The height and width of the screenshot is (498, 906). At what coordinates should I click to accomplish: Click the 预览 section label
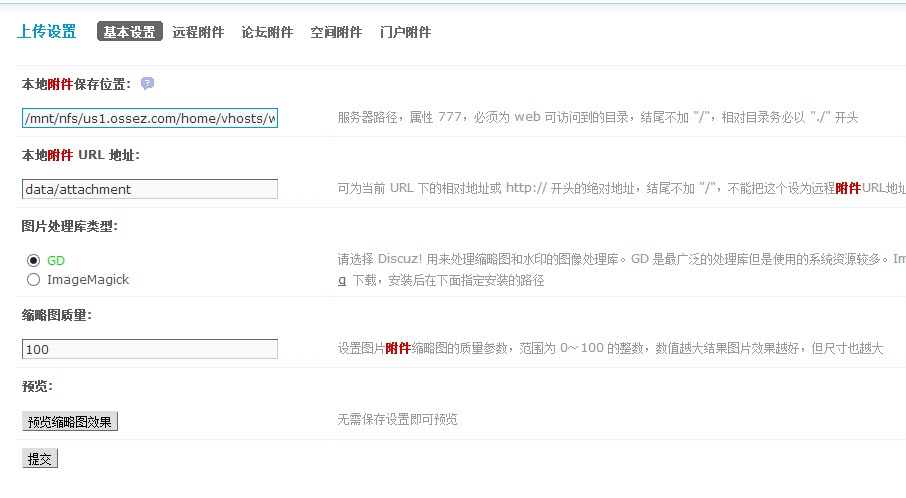[37, 386]
